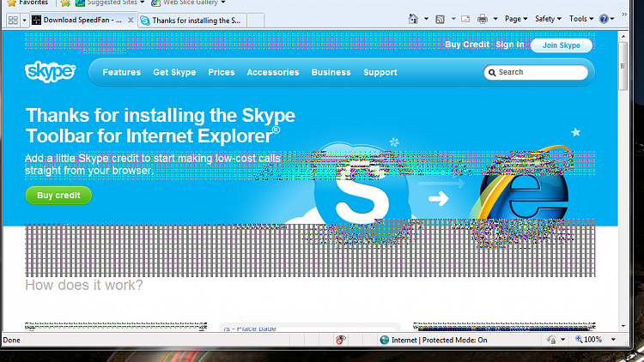The height and width of the screenshot is (362, 644).
Task: Close the Download SpeedFan tab
Action: (131, 20)
